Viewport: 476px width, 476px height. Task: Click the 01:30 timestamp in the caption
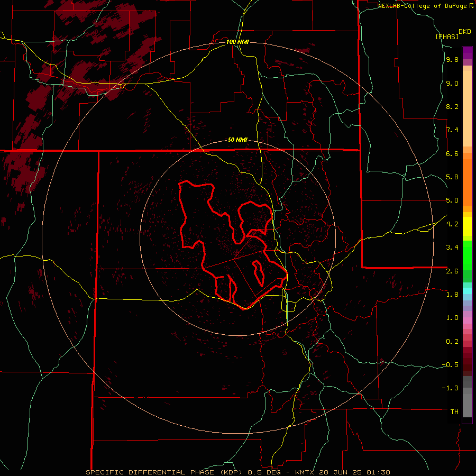[378, 472]
